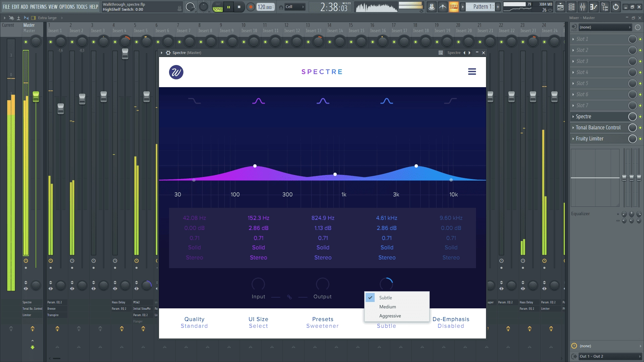This screenshot has width=644, height=362.
Task: Open the FILE menu
Action: (6, 7)
